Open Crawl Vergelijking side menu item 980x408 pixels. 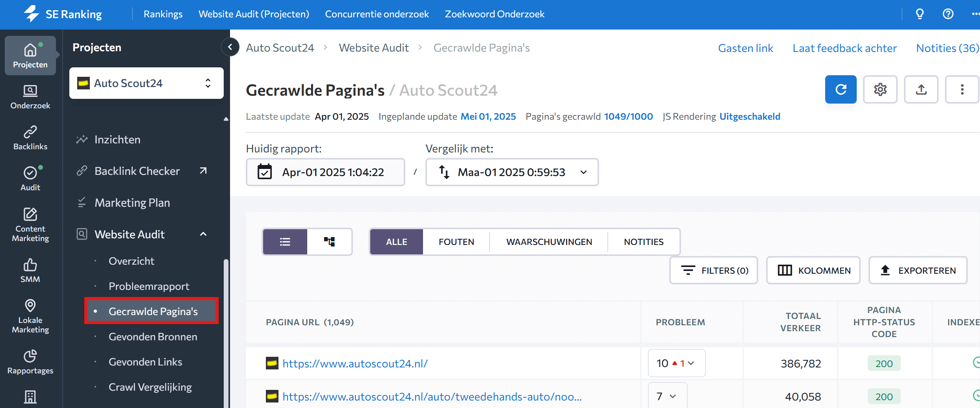pyautogui.click(x=150, y=387)
